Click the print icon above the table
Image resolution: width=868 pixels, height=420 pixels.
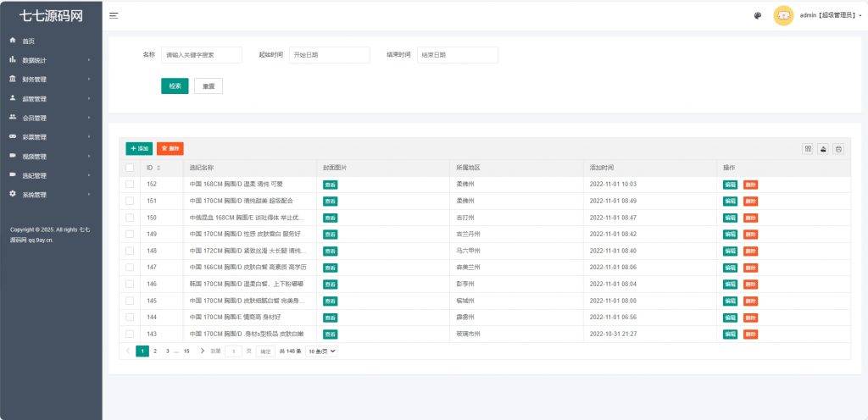(838, 149)
